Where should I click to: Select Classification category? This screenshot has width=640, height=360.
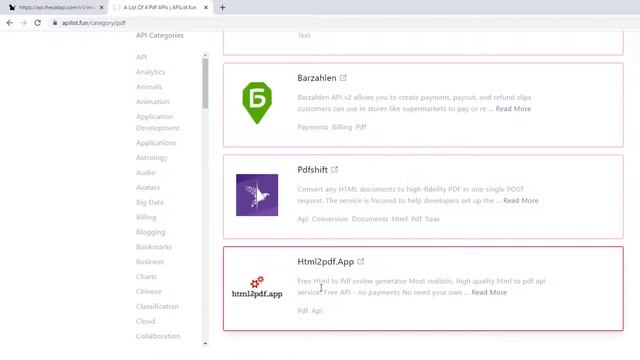[157, 306]
